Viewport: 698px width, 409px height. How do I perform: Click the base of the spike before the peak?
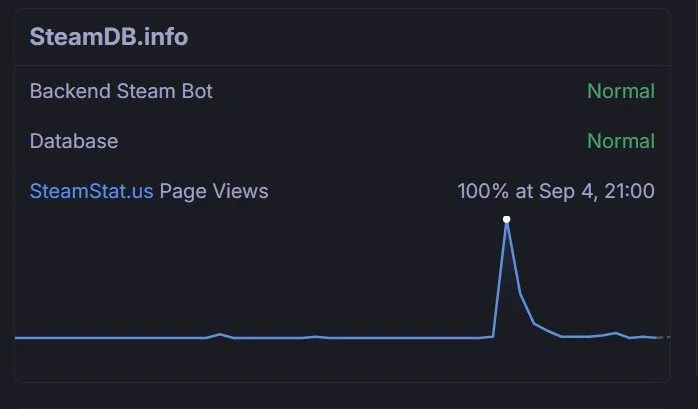point(493,336)
